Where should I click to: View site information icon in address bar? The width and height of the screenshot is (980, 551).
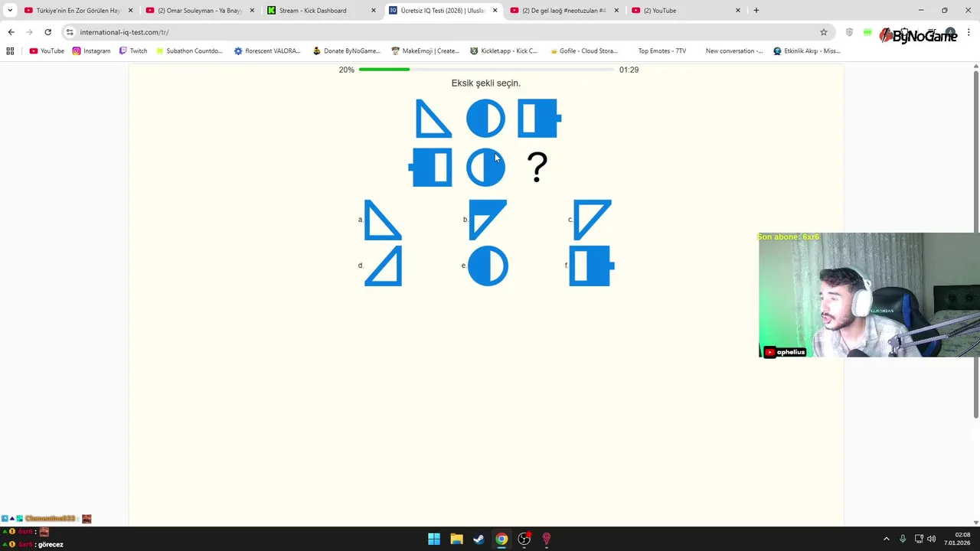[x=70, y=32]
